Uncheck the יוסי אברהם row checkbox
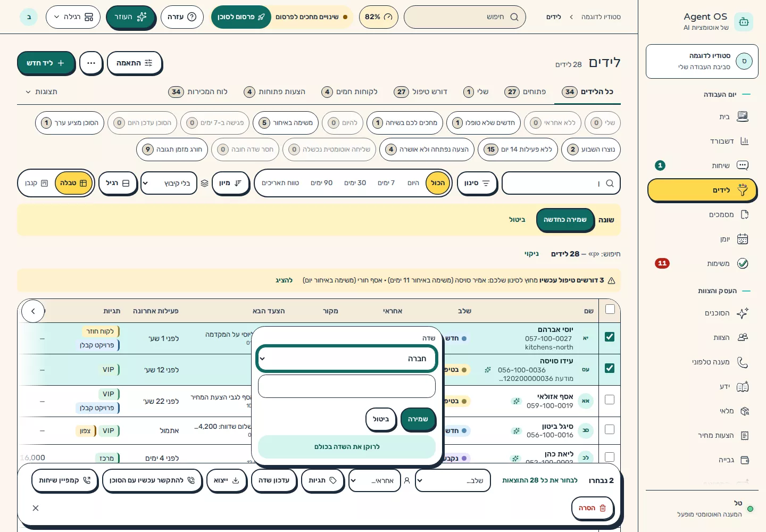Viewport: 766px width, 532px height. click(x=610, y=337)
